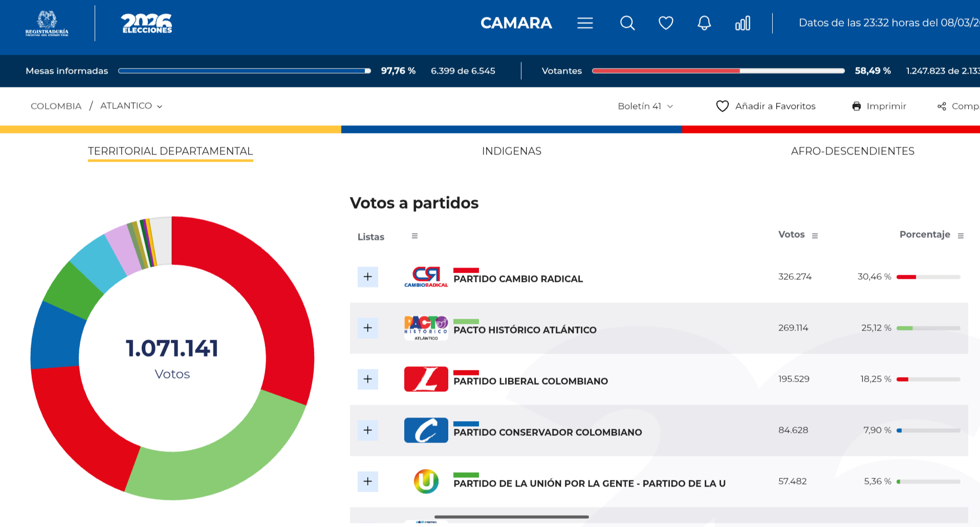
Task: Switch to the Afro-Descendientes tab
Action: pyautogui.click(x=853, y=151)
